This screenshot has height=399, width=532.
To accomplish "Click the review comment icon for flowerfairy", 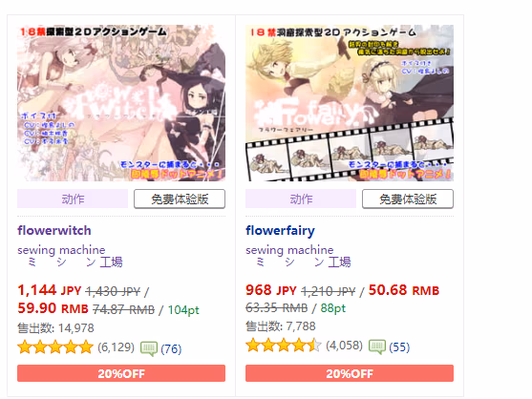I will click(377, 346).
